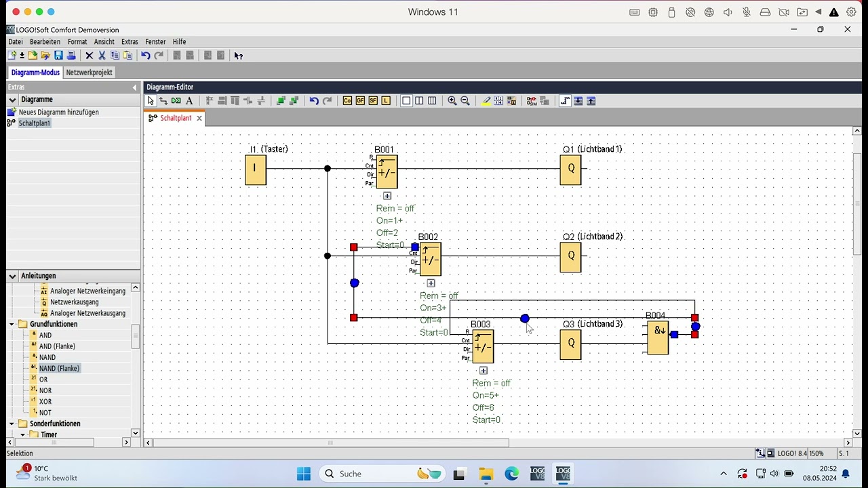Expand B003 parameter box with plus
868x488 pixels.
click(x=484, y=371)
